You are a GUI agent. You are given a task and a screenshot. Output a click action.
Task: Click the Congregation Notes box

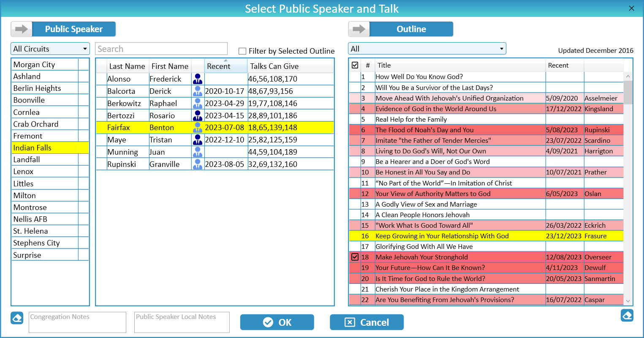click(78, 322)
